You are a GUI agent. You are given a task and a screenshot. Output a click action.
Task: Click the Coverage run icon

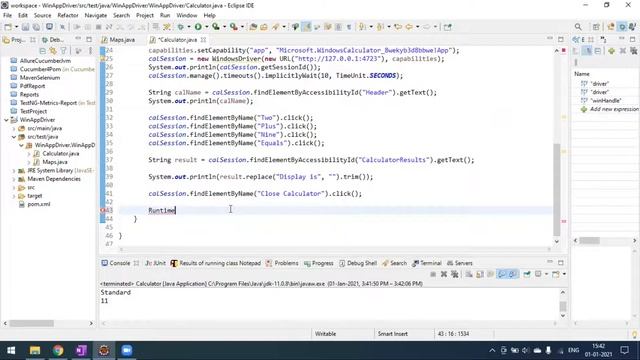[216, 27]
